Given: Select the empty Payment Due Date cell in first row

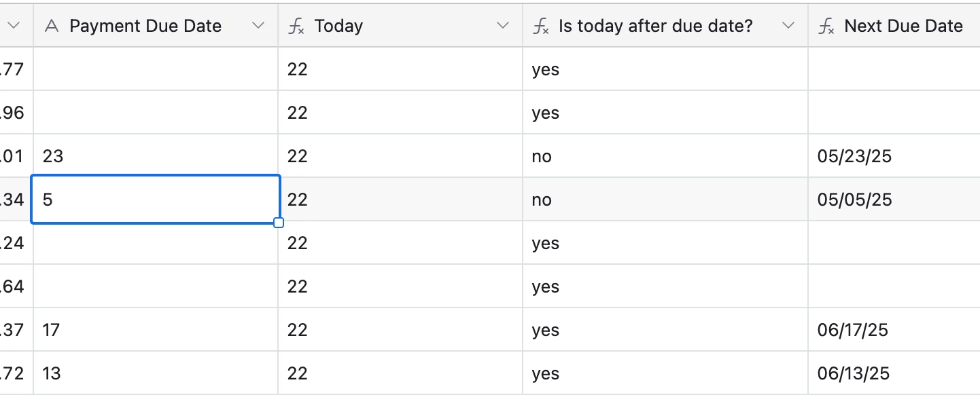Looking at the screenshot, I should (x=156, y=69).
